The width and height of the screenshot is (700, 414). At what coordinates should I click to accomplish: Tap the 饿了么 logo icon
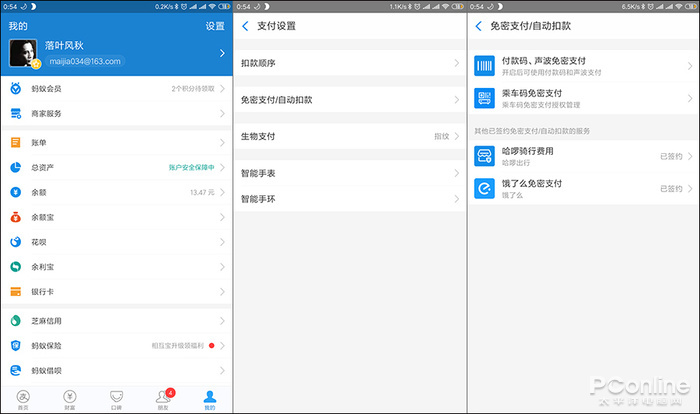tap(484, 188)
